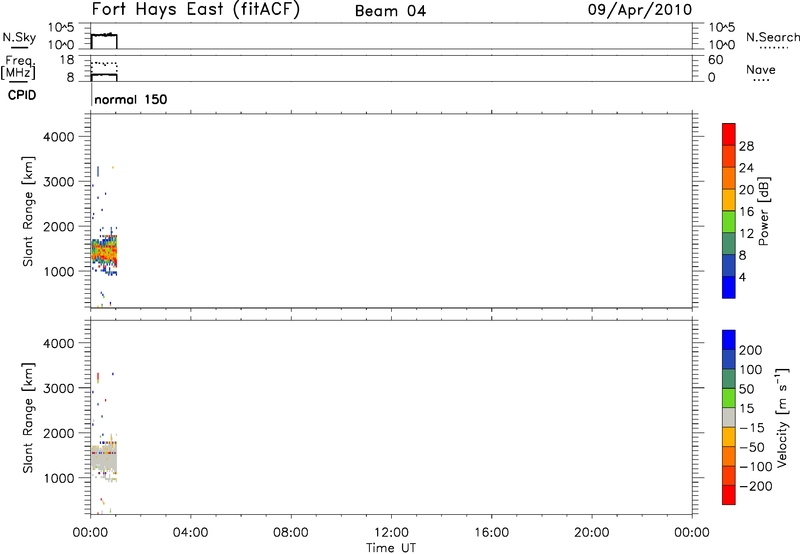The image size is (800, 554).
Task: Select the 'Freq. [MHz]' axis label
Action: (x=18, y=67)
